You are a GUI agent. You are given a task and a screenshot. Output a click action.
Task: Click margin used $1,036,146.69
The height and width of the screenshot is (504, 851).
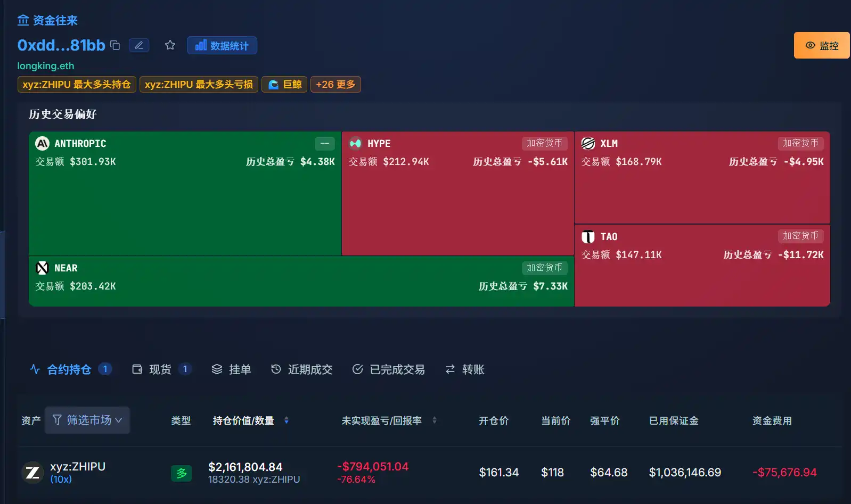(x=685, y=473)
